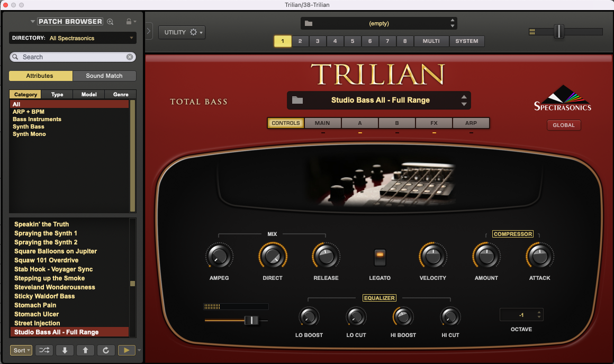Click the Utility gear icon
This screenshot has height=364, width=614.
point(193,32)
